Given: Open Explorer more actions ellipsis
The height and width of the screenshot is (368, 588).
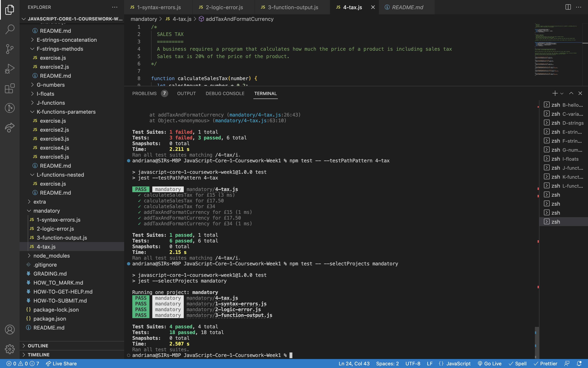Looking at the screenshot, I should coord(115,7).
